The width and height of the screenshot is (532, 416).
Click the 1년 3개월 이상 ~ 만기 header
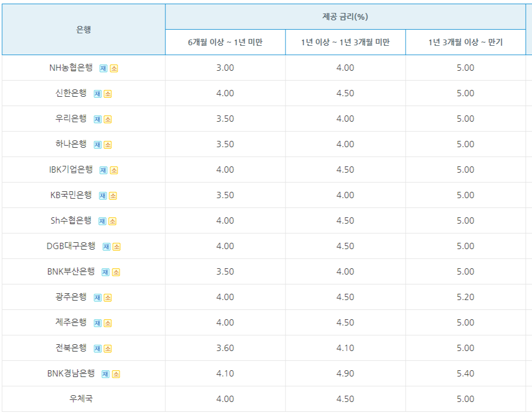click(x=465, y=42)
